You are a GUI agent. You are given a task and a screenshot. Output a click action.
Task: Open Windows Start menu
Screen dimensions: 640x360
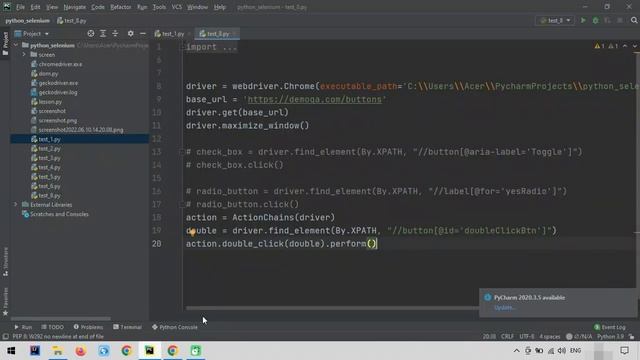pos(11,351)
